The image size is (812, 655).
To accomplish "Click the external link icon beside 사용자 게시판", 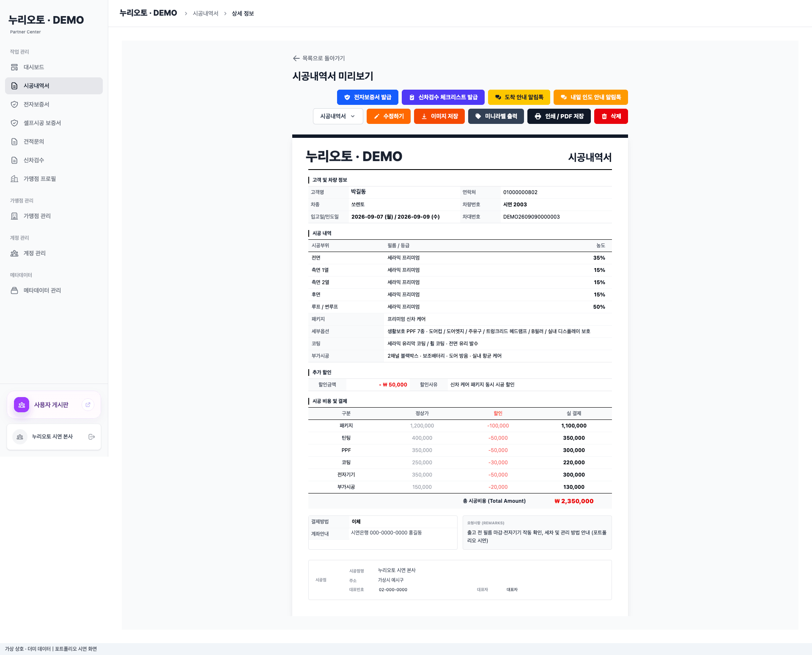I will (x=88, y=405).
